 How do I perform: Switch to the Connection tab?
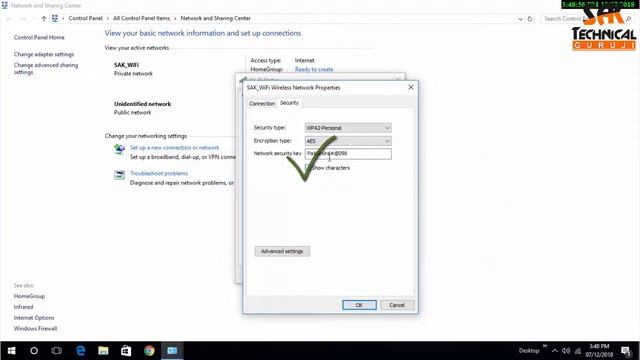[x=262, y=104]
